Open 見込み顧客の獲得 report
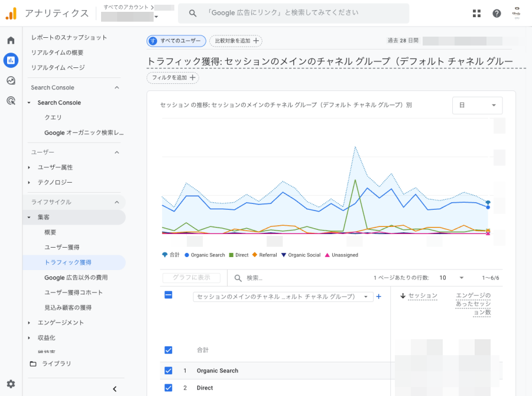 tap(68, 308)
